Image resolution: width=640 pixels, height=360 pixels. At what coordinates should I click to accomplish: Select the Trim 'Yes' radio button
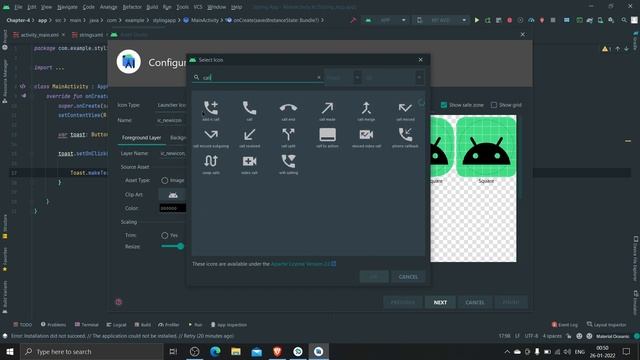tap(164, 235)
